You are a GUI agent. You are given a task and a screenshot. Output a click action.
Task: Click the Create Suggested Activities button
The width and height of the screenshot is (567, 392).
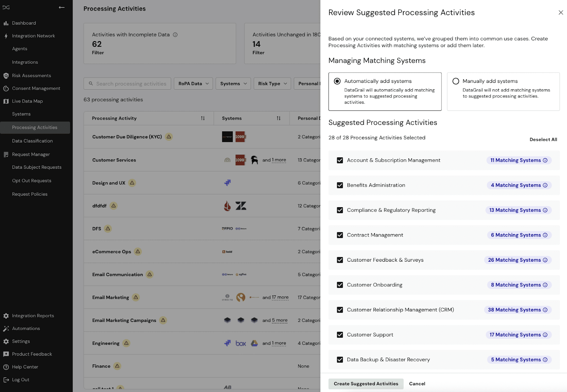point(366,384)
